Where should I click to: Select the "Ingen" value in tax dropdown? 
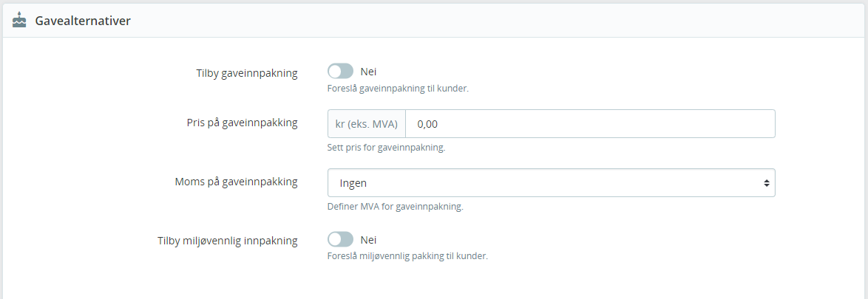click(x=353, y=183)
